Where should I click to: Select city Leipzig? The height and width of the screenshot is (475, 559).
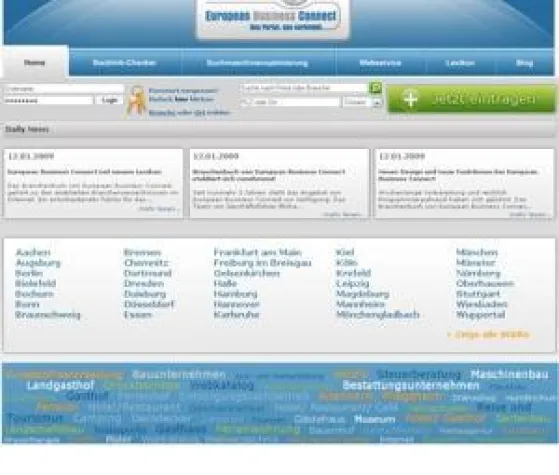coord(352,284)
